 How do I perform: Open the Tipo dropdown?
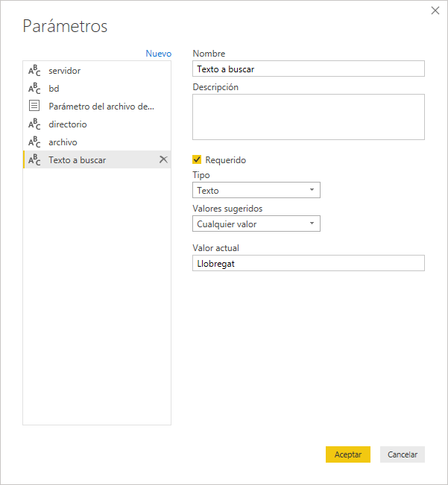tap(256, 191)
